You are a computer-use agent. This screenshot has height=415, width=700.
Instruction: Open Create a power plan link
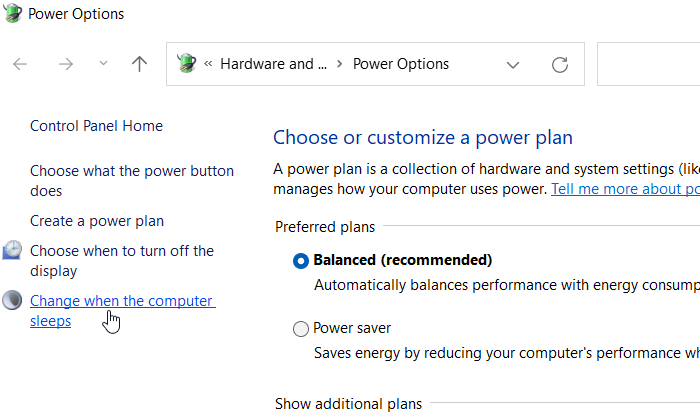click(97, 221)
